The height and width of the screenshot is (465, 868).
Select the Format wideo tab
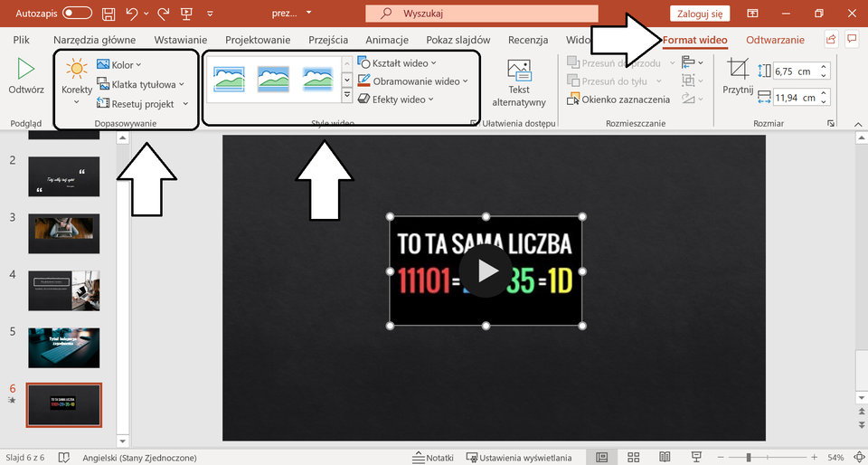694,40
